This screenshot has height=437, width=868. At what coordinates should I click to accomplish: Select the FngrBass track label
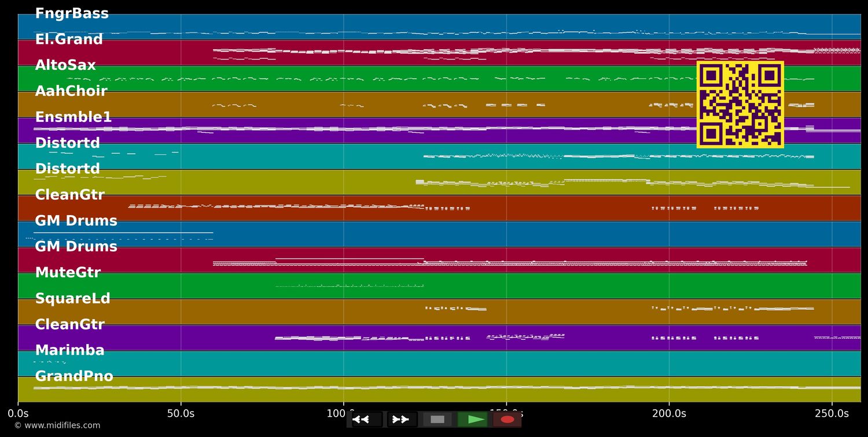(72, 13)
